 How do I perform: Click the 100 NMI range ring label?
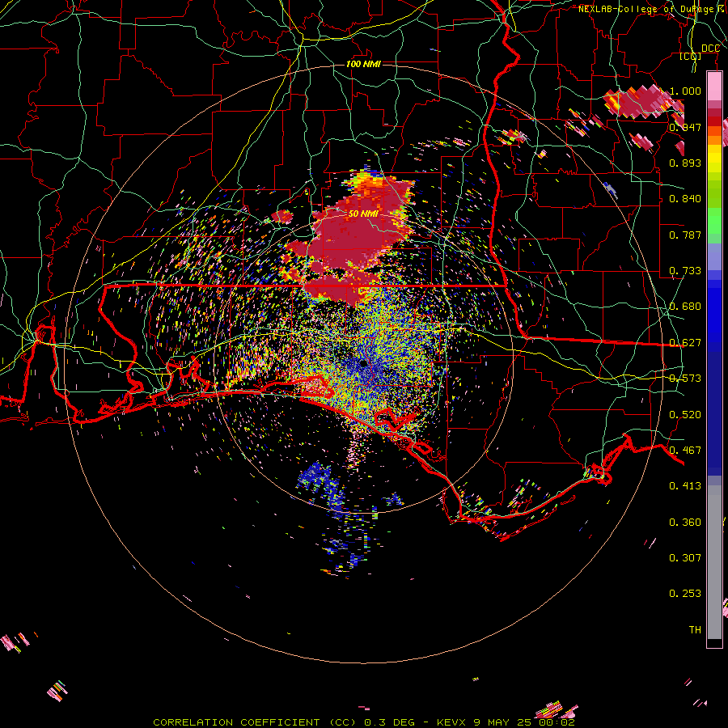[363, 64]
